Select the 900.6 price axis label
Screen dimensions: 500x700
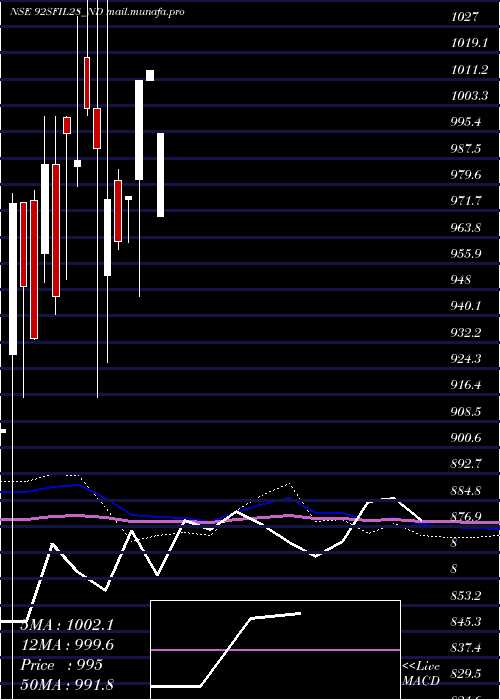tap(466, 438)
